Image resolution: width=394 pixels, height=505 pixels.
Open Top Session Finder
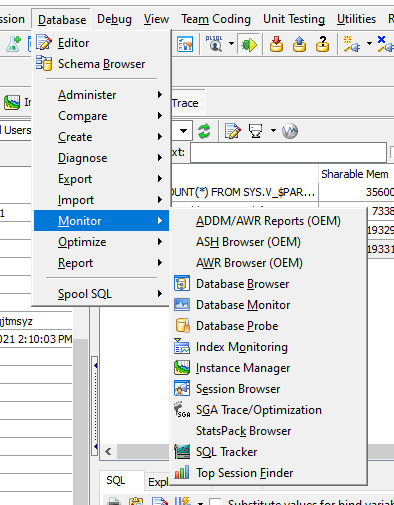click(x=269, y=473)
